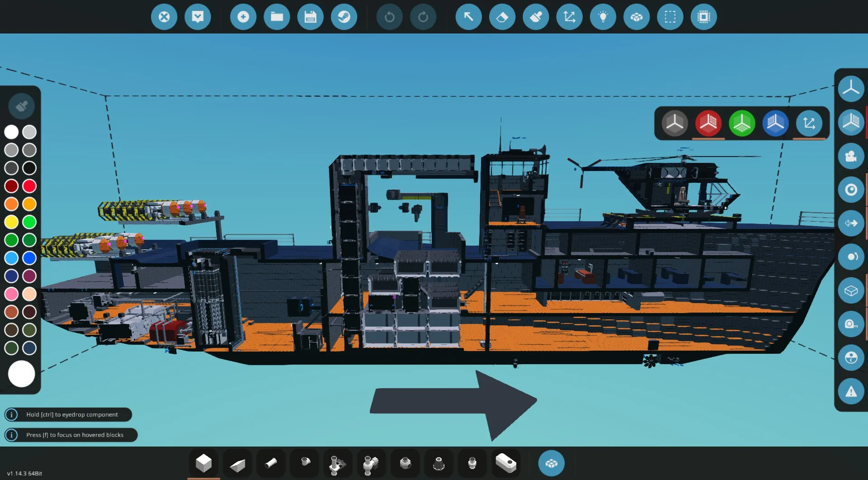Click the video camera icon on right panel
Viewport: 868px width, 480px height.
[x=850, y=156]
